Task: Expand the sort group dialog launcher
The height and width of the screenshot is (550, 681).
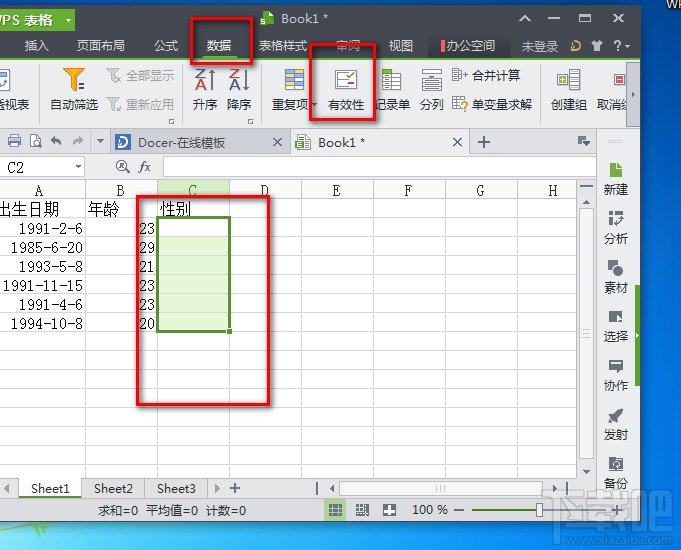Action: click(x=251, y=122)
